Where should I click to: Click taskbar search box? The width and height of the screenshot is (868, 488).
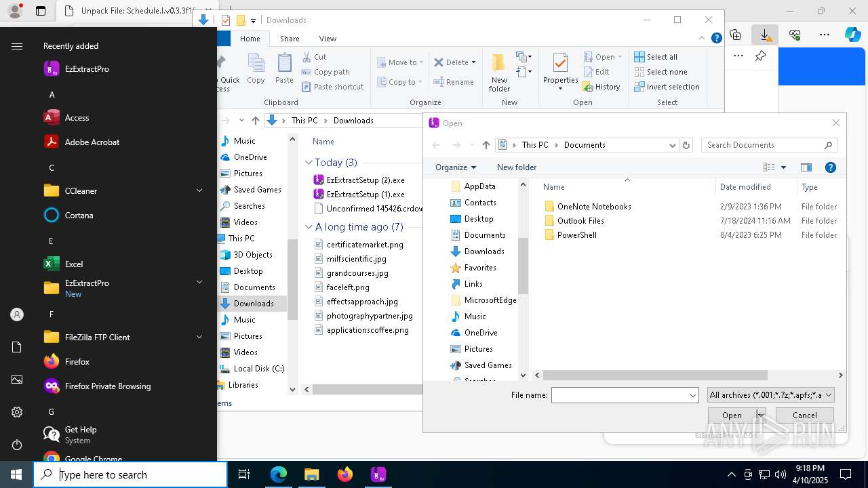click(130, 474)
